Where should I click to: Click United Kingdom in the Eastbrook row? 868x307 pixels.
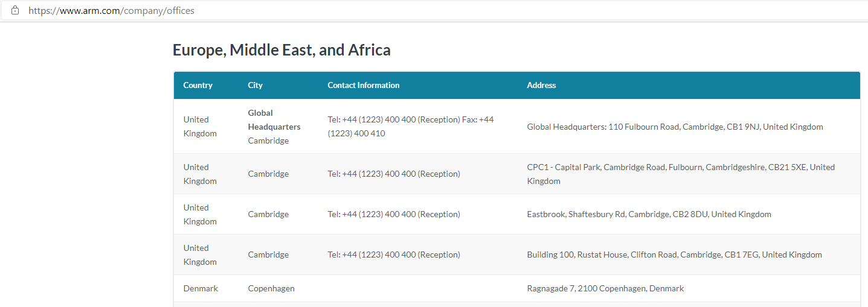[200, 214]
